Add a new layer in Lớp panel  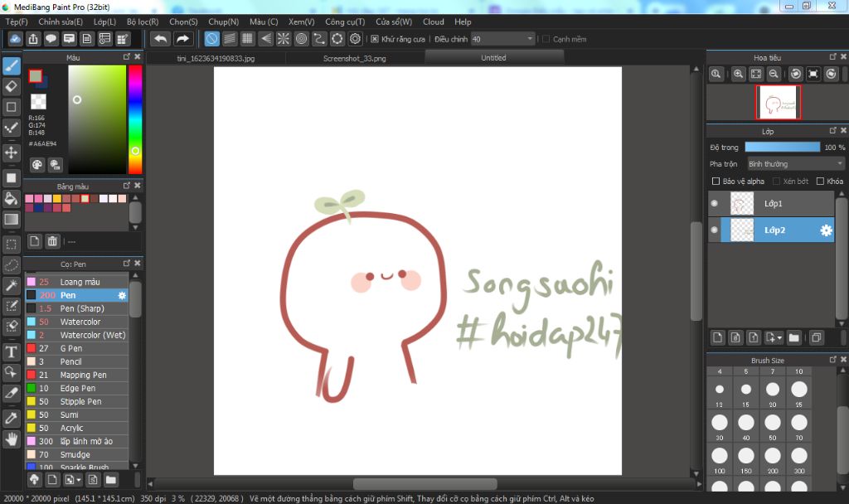717,338
